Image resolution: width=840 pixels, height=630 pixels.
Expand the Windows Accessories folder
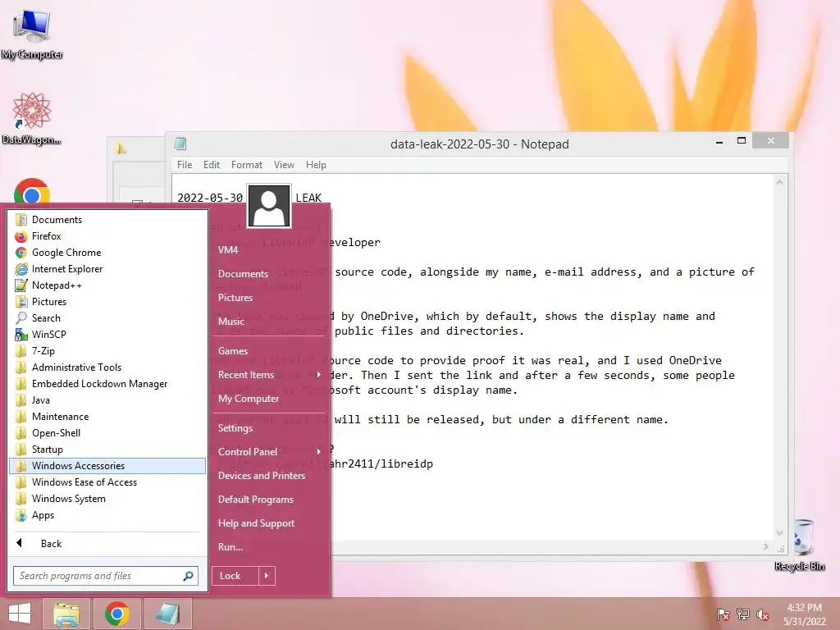107,466
